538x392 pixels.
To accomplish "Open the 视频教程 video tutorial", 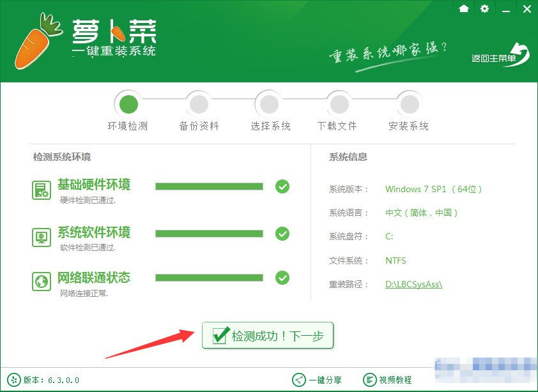I will [387, 380].
